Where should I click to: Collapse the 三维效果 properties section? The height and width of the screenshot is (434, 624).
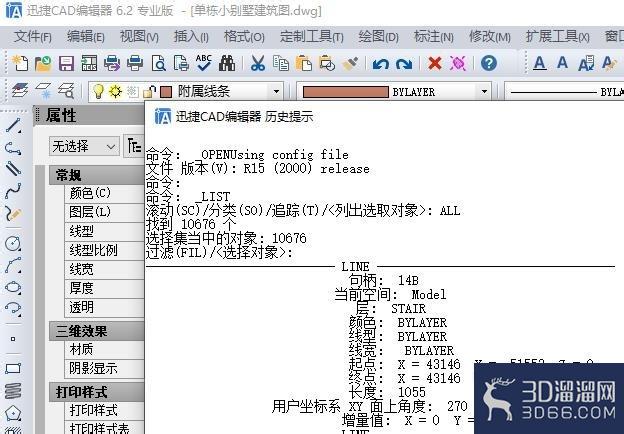[x=97, y=331]
